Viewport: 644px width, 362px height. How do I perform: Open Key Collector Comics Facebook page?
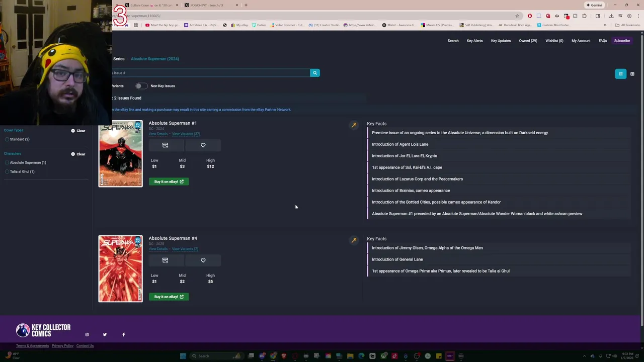tap(123, 334)
